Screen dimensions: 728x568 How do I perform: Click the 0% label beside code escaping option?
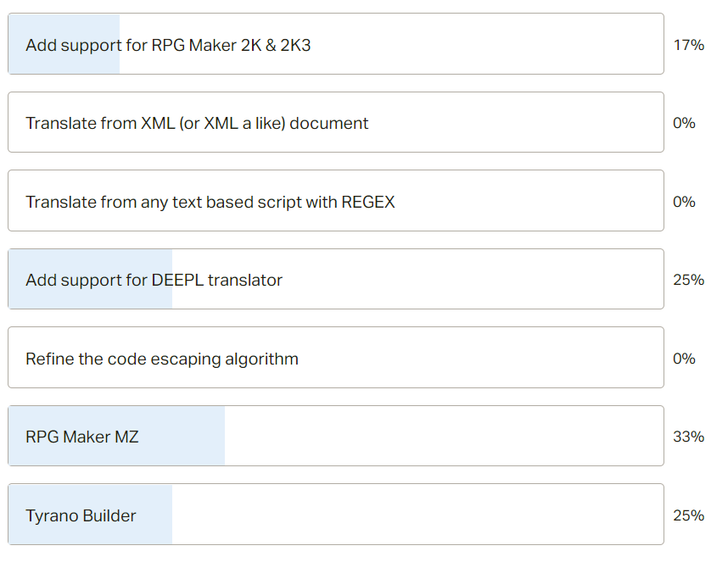click(684, 359)
